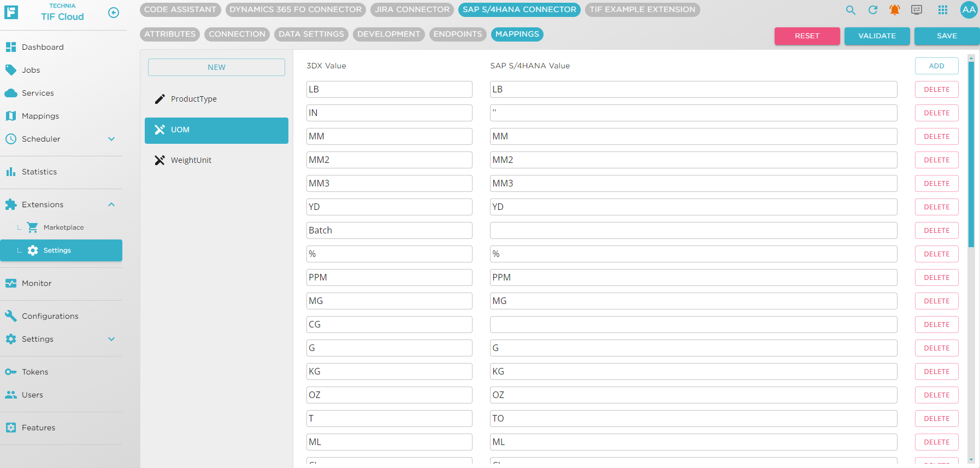Click the search magnifier icon

point(851,10)
